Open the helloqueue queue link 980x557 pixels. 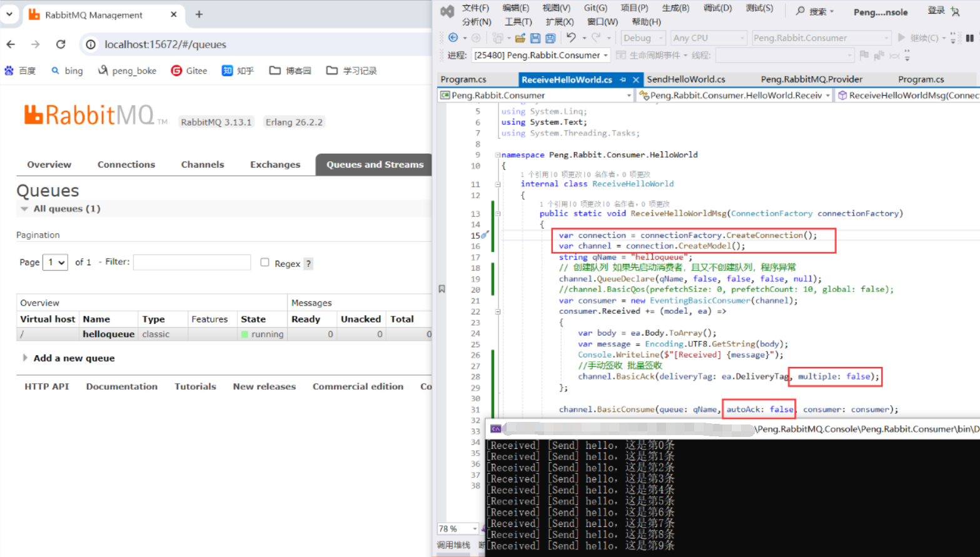click(108, 334)
